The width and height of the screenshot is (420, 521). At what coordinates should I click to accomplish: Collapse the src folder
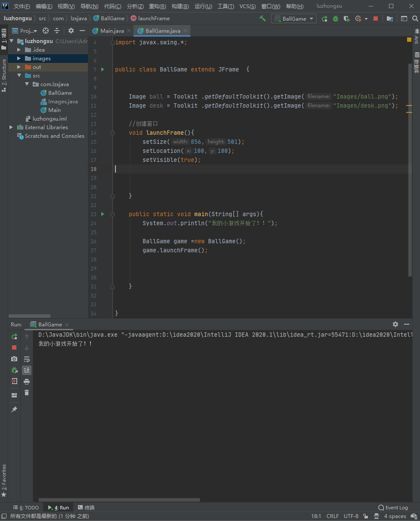pos(19,76)
